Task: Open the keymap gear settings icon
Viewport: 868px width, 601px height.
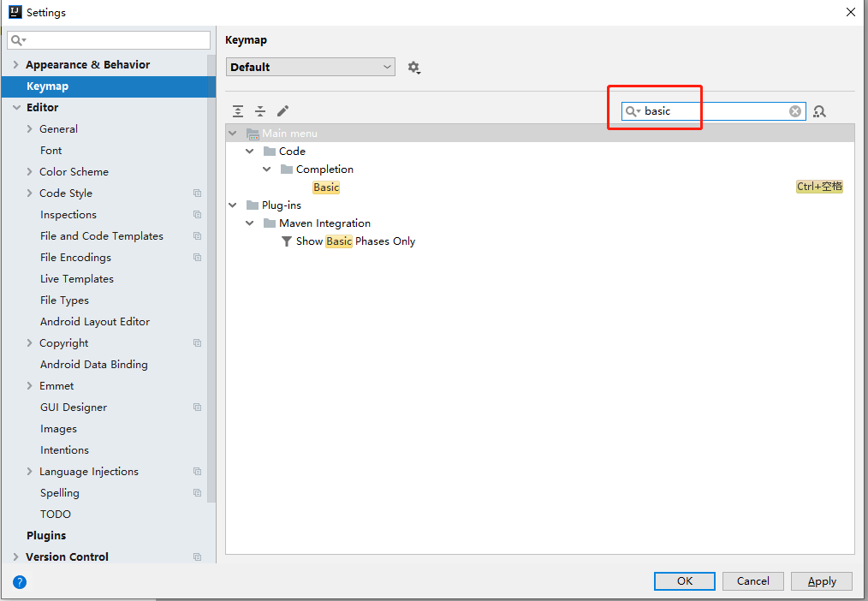Action: [x=414, y=68]
